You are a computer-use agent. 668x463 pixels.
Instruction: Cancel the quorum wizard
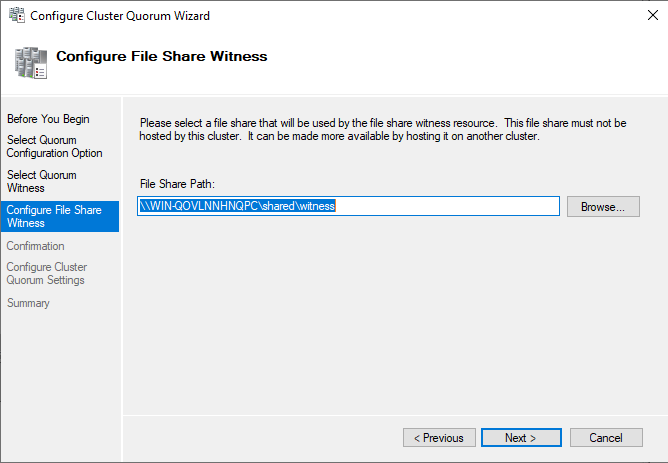click(x=605, y=438)
